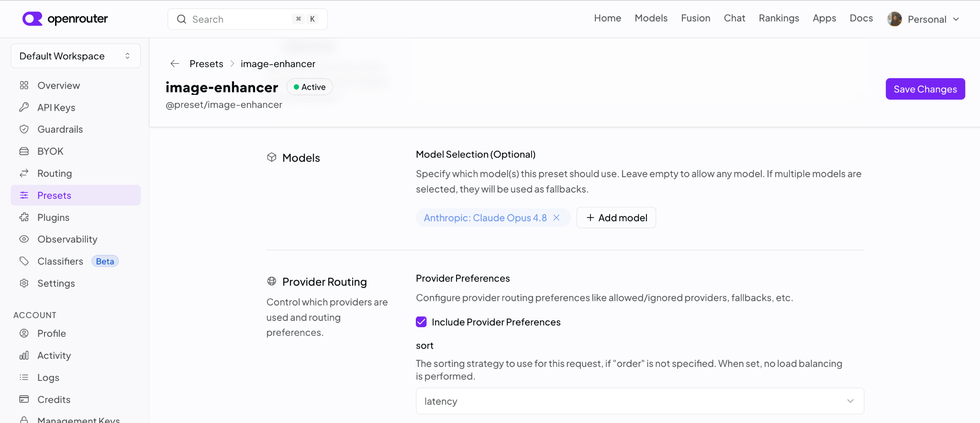The width and height of the screenshot is (980, 423).
Task: Open Apps in top navigation
Action: coord(824,18)
